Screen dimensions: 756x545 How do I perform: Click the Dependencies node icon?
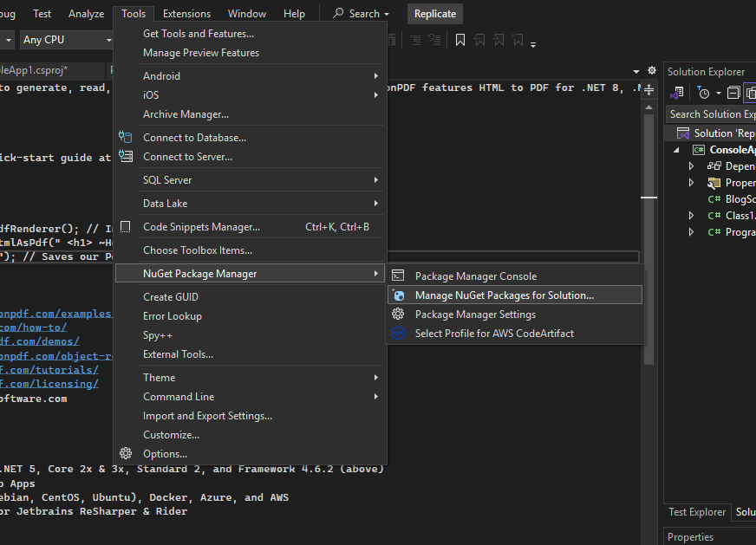click(714, 166)
